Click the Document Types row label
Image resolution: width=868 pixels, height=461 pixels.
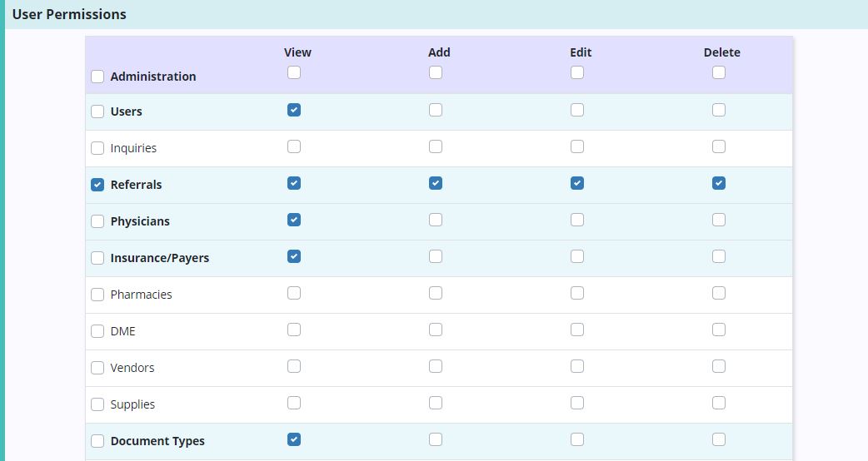[x=157, y=441]
